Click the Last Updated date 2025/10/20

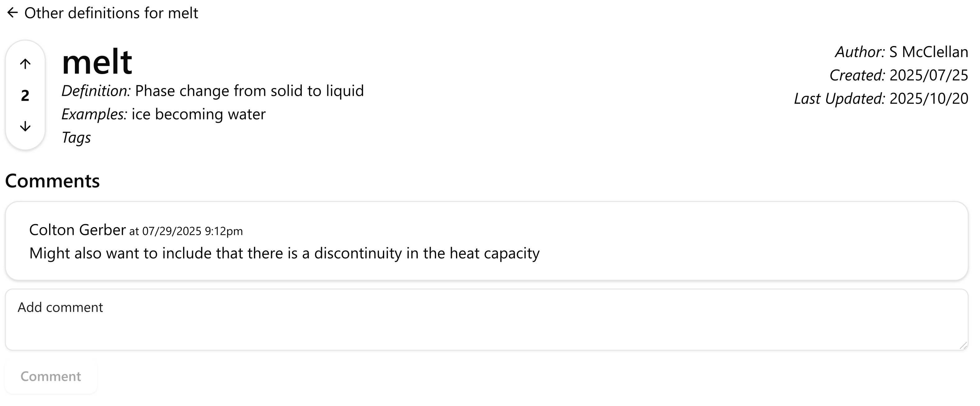point(928,99)
